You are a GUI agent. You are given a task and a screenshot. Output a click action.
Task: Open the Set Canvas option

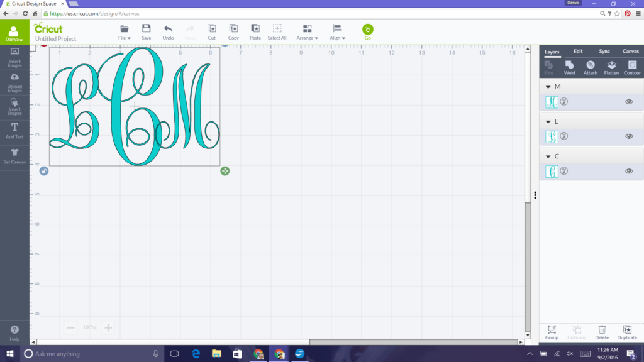pos(14,156)
